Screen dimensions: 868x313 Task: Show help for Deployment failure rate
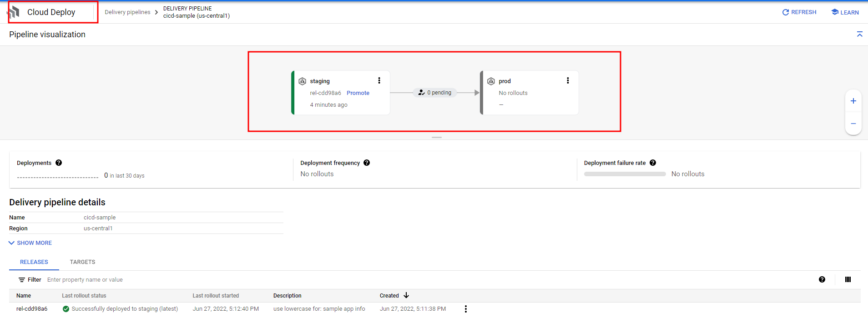(x=653, y=163)
